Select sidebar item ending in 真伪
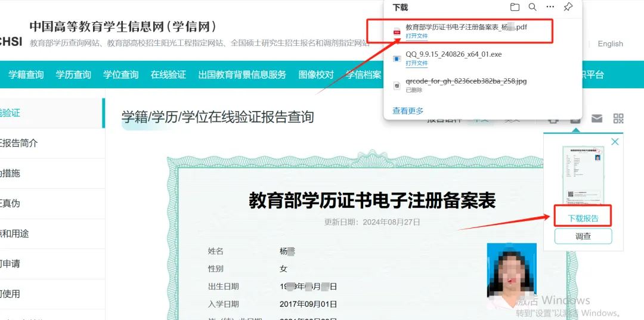The width and height of the screenshot is (644, 320). coord(52,204)
